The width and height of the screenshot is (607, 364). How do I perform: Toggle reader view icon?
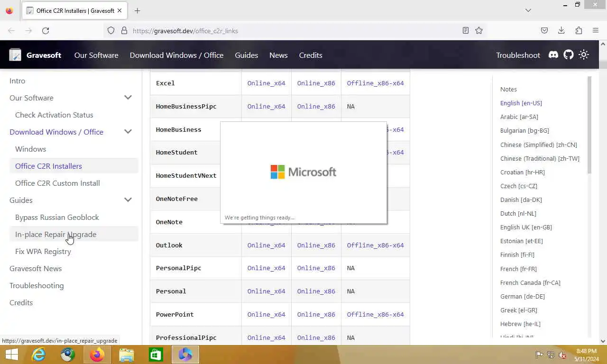click(x=466, y=31)
